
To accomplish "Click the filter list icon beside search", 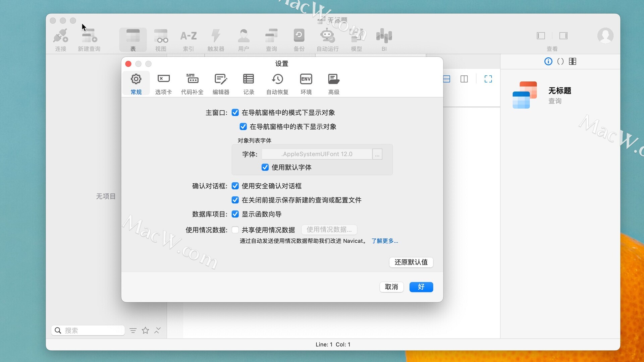I will (133, 330).
